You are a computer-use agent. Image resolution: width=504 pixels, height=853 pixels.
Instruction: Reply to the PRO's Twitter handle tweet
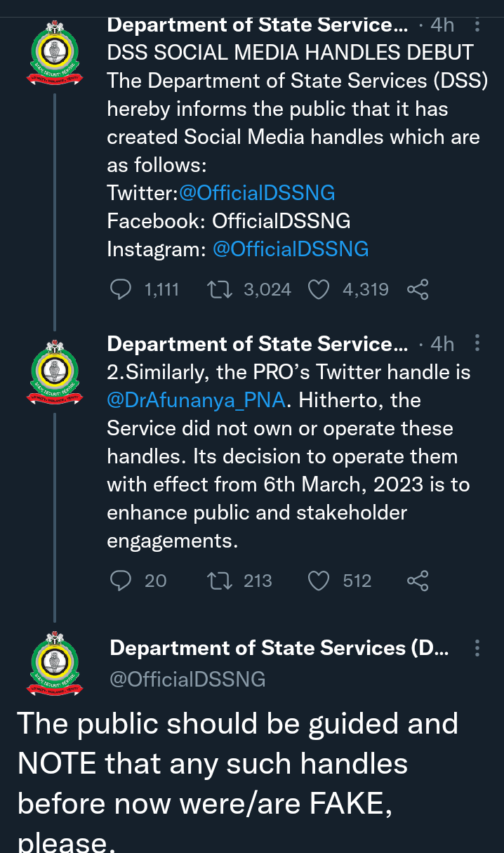point(121,581)
